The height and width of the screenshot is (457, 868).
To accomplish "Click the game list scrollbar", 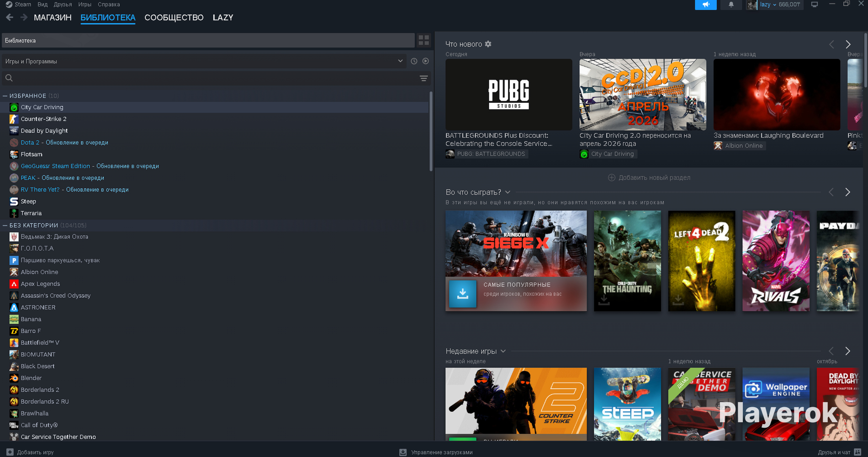I will [431, 132].
